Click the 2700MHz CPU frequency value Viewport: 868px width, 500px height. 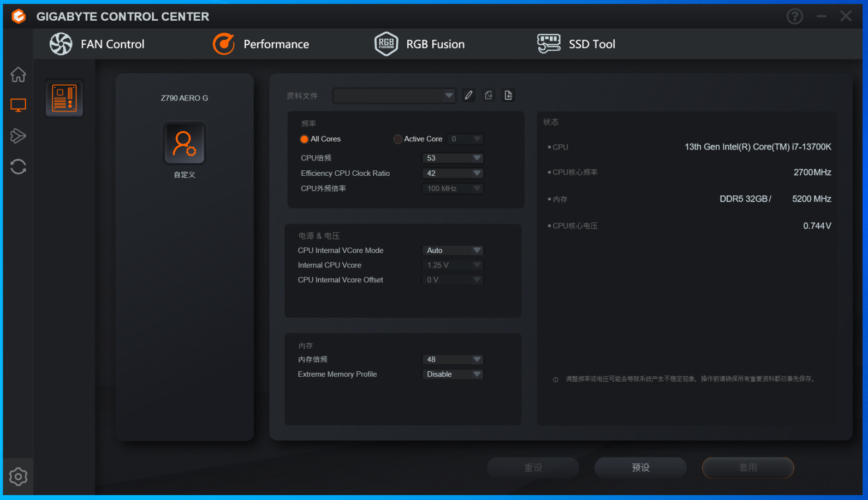[812, 172]
